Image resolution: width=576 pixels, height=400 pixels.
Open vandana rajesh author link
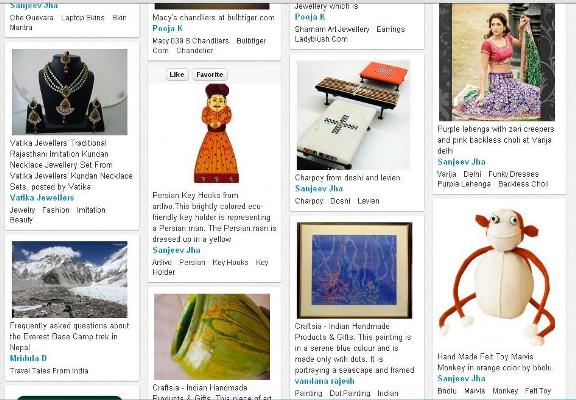[324, 381]
